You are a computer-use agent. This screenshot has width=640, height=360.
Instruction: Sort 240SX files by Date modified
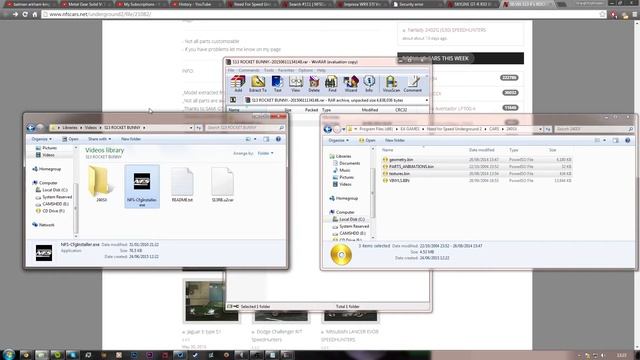coord(482,150)
